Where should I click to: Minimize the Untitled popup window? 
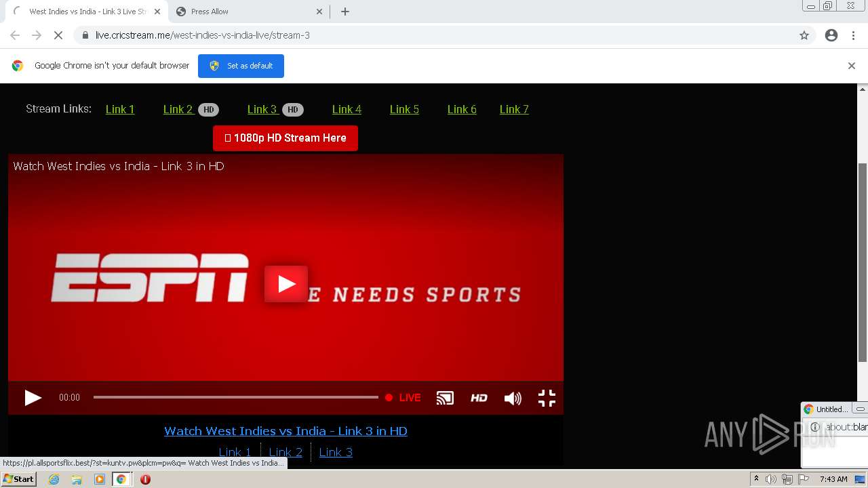pos(860,409)
